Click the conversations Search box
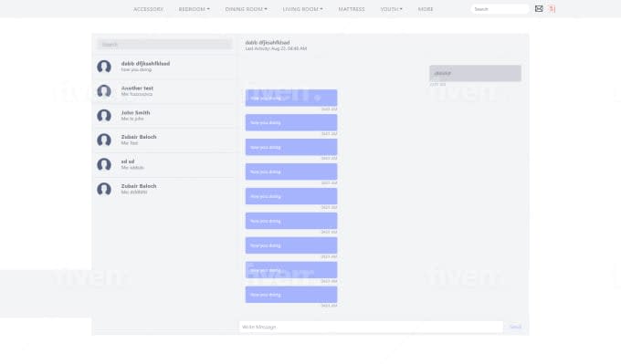Image resolution: width=621 pixels, height=364 pixels. [x=164, y=45]
